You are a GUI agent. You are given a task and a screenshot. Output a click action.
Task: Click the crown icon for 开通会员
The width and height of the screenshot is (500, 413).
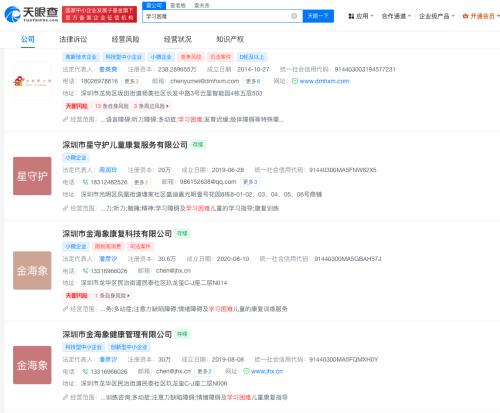pyautogui.click(x=465, y=16)
